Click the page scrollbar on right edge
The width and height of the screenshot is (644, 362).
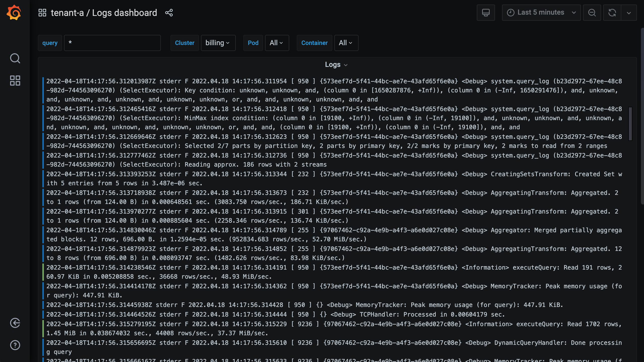(x=642, y=116)
